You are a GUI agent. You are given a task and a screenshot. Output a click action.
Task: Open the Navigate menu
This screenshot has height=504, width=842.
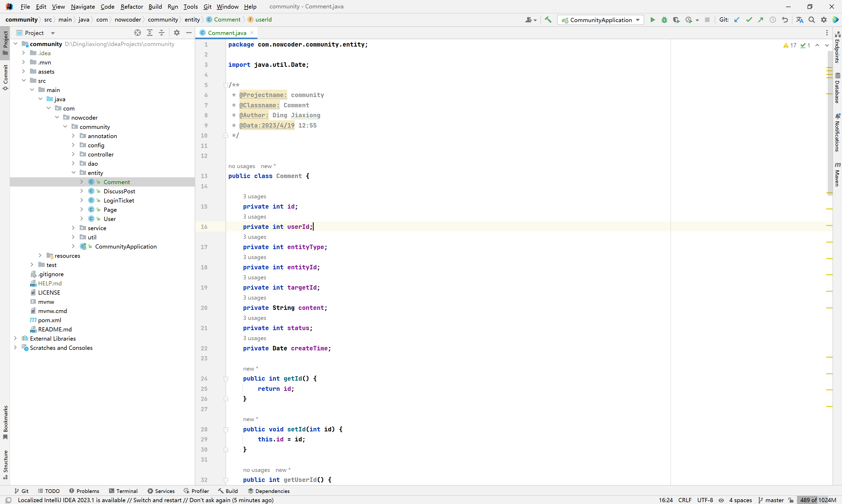click(x=83, y=7)
